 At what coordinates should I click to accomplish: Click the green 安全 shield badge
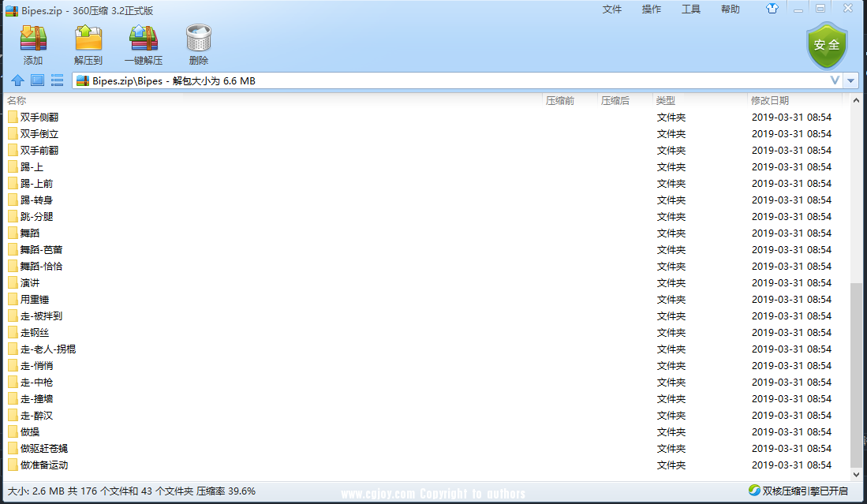coord(826,46)
